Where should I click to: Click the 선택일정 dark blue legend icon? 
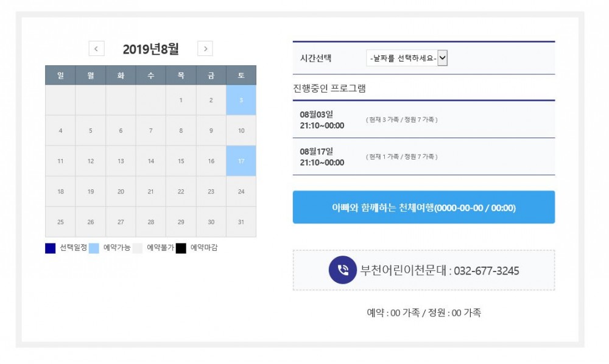49,248
